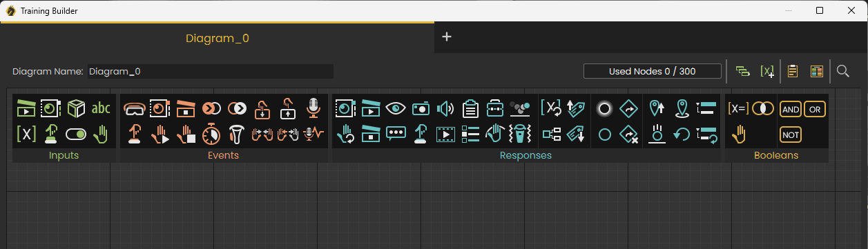Select the orange hand with play event node
The image size is (868, 249).
pos(160,134)
